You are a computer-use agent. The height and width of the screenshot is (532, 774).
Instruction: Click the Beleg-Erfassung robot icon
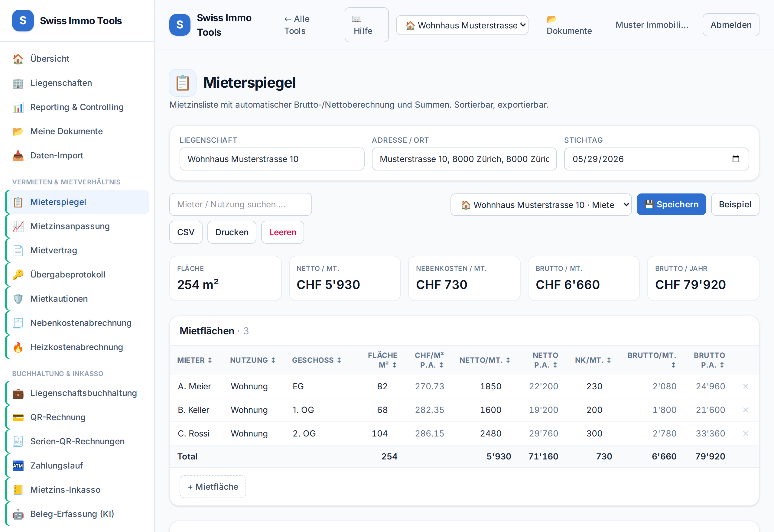coord(18,514)
